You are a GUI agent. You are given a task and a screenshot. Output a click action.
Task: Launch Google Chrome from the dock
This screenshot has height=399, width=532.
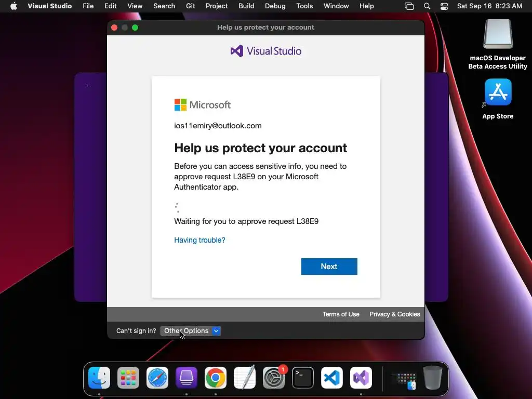point(216,378)
